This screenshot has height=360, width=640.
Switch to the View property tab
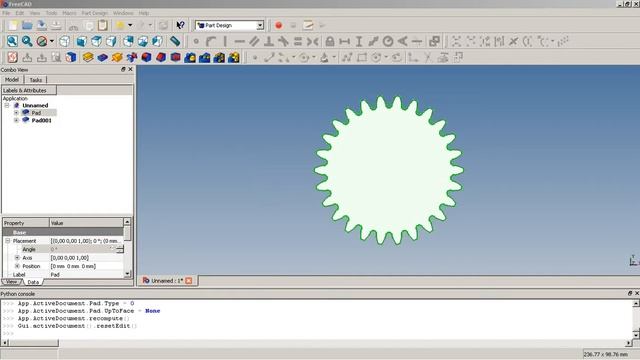pyautogui.click(x=11, y=282)
